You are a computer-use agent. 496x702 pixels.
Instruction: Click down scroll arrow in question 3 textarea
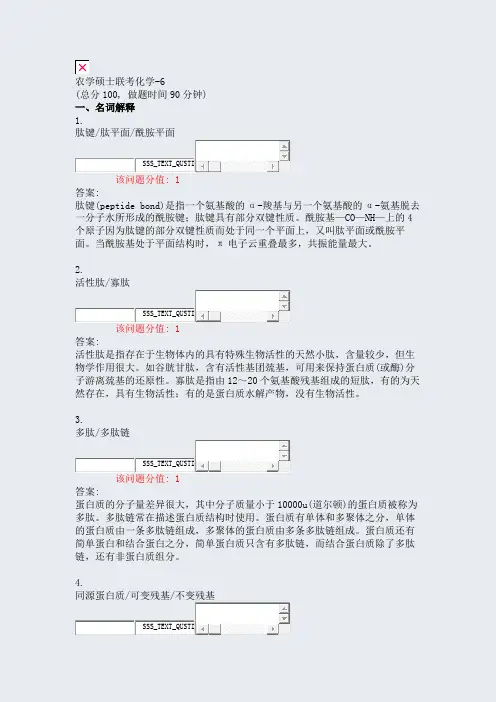(x=284, y=456)
